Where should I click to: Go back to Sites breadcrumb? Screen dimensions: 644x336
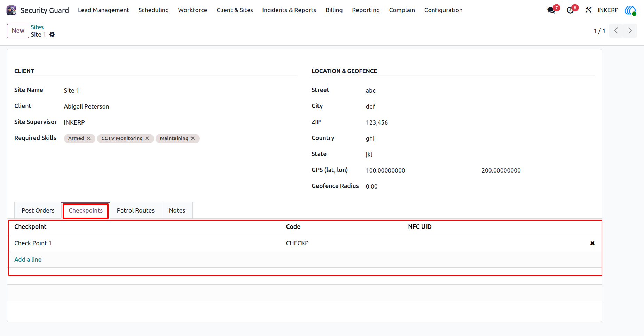click(x=37, y=27)
